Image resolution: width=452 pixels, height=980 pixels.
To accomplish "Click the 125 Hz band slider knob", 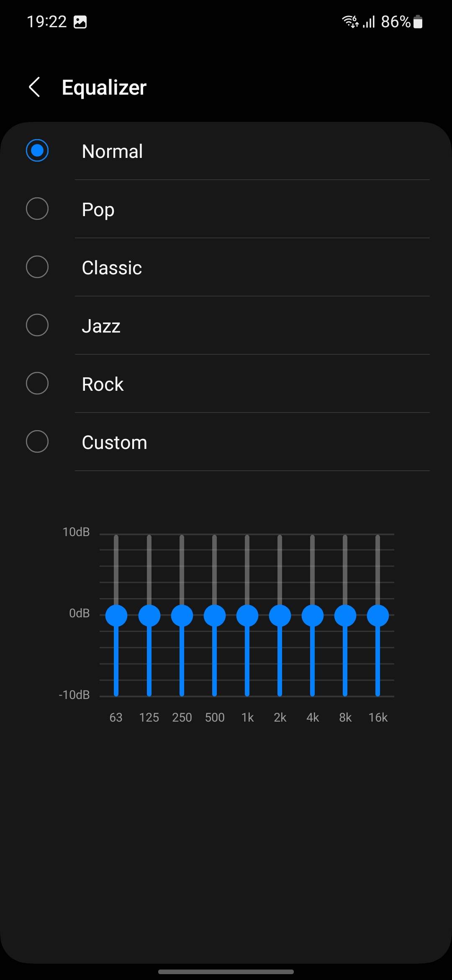I will coord(149,616).
